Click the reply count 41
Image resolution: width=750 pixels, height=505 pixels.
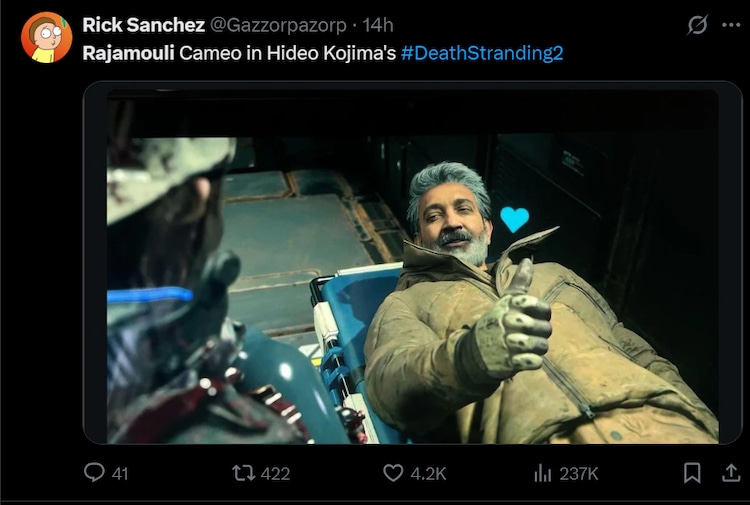click(120, 473)
